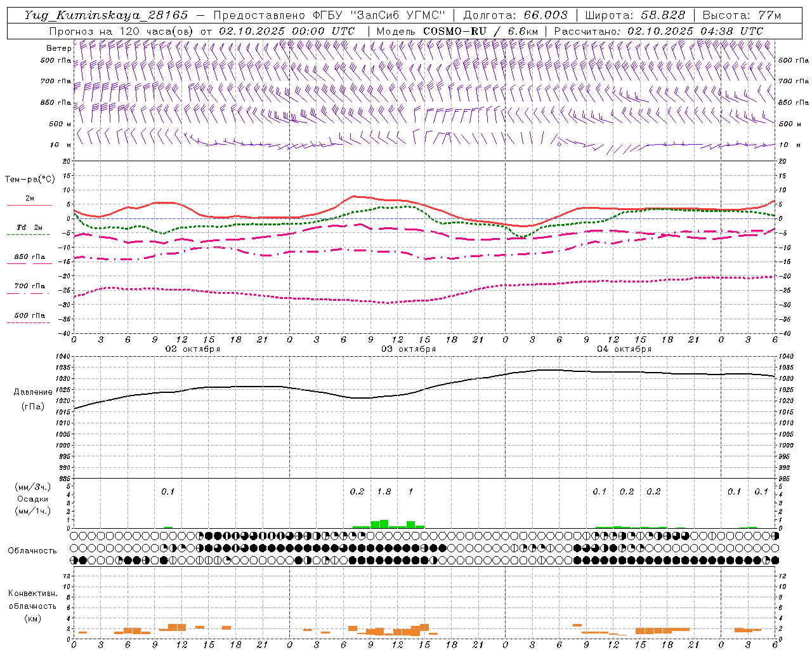Select the text Предоставлено ФГБУ "ЗапСиб УГМС"

point(329,15)
